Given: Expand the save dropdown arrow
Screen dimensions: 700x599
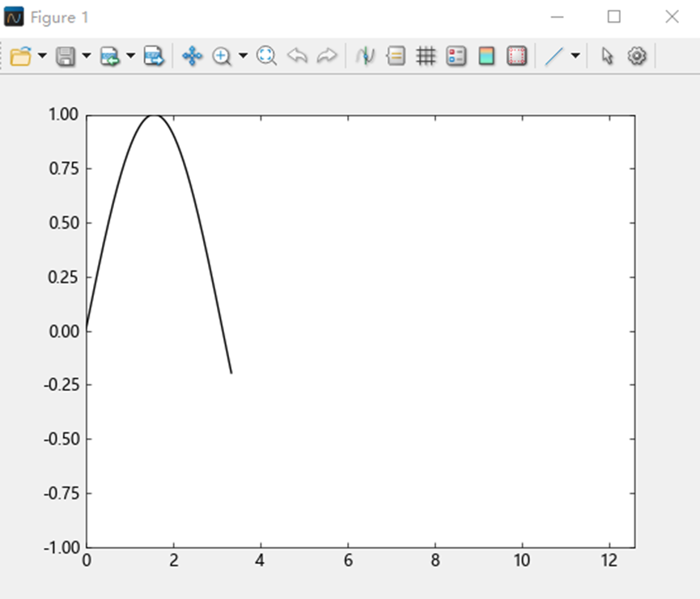Looking at the screenshot, I should 86,56.
